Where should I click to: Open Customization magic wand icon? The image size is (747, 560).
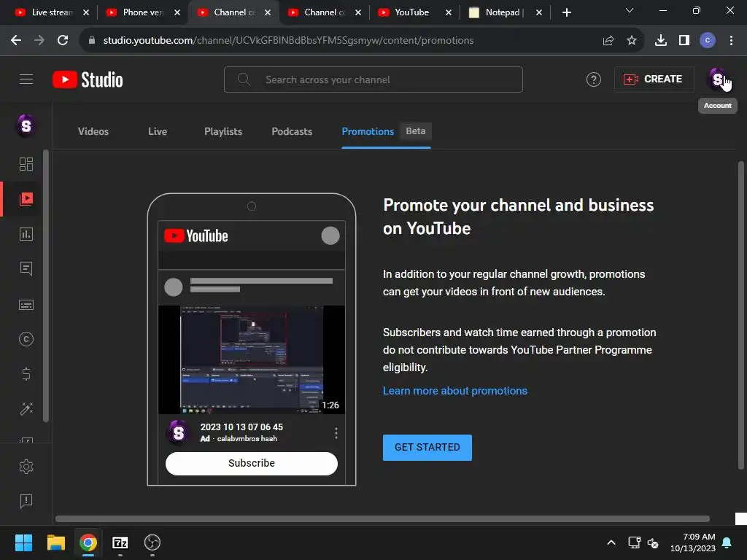point(26,409)
